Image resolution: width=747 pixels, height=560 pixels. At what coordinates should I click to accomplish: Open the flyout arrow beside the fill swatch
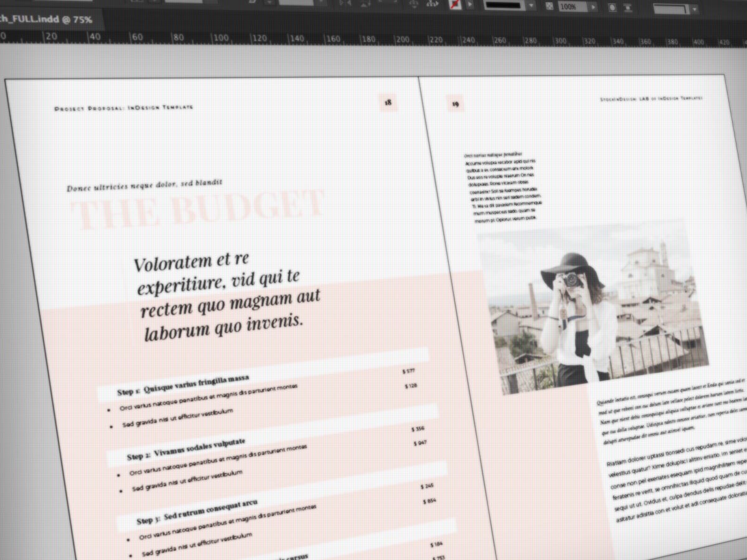(469, 6)
